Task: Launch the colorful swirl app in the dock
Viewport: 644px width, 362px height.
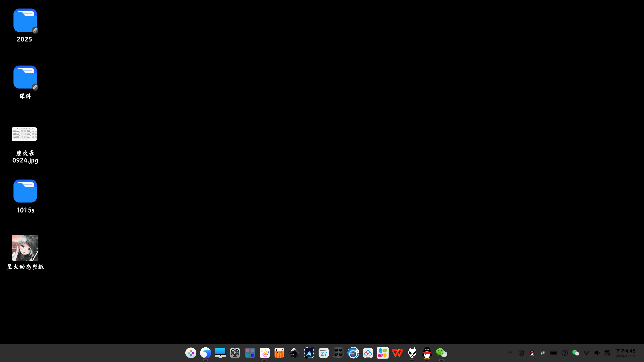Action: click(265, 353)
